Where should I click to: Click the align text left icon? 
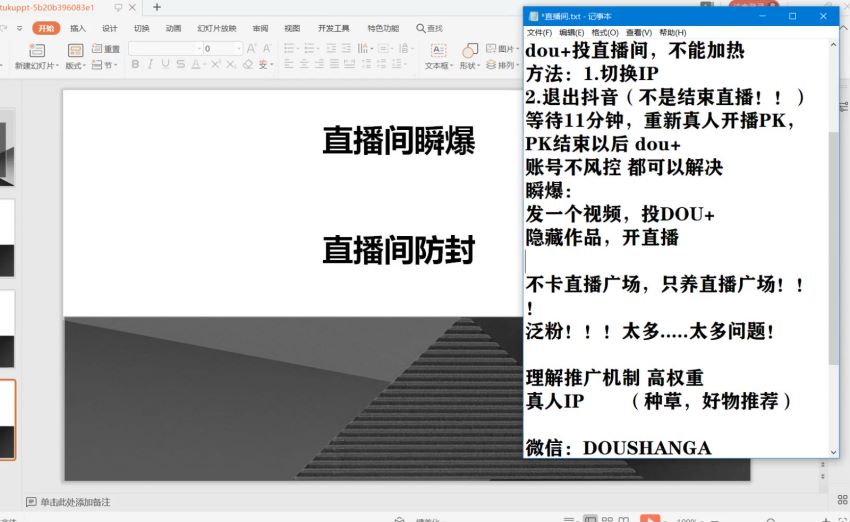click(289, 64)
